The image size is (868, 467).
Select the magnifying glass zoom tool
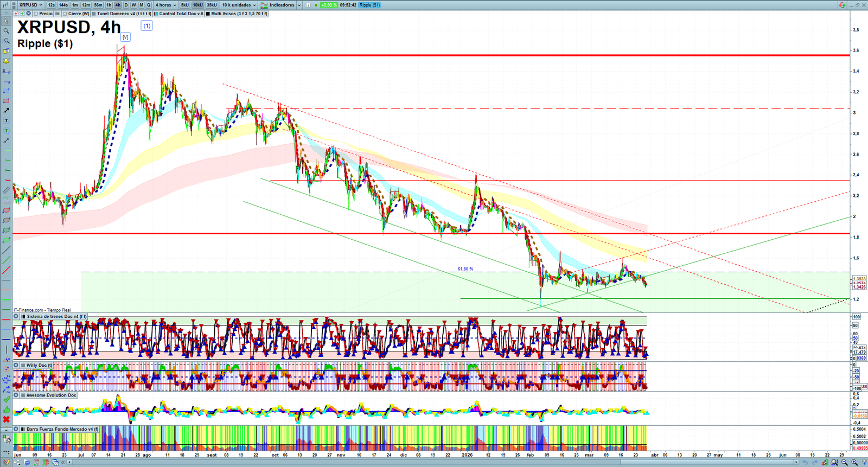pos(7,31)
